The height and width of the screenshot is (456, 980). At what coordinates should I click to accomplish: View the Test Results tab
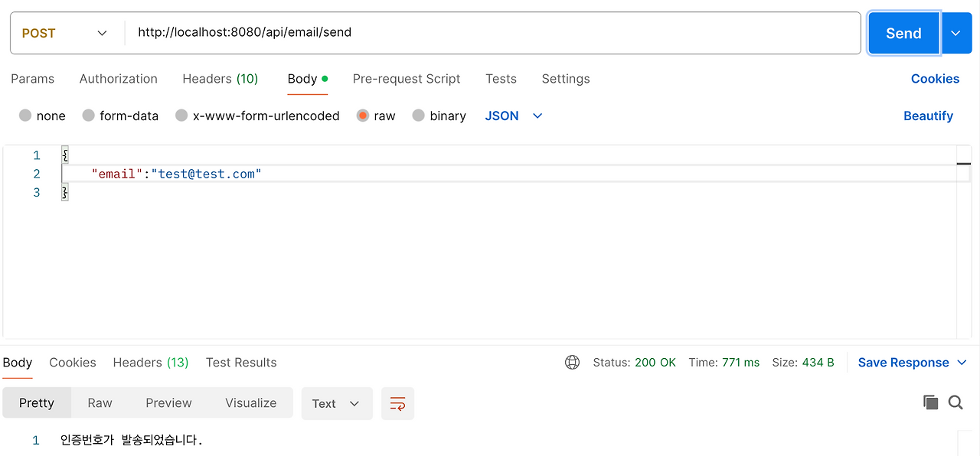[x=241, y=363]
